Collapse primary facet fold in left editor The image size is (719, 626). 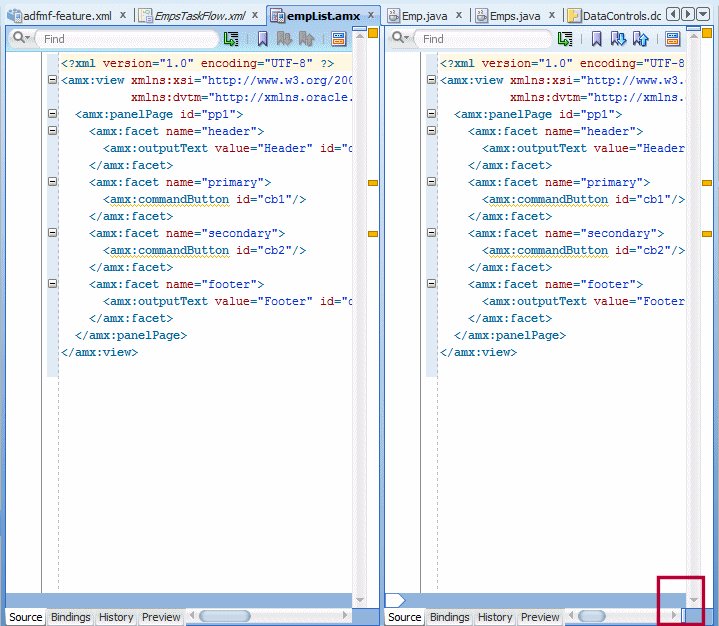coord(53,182)
